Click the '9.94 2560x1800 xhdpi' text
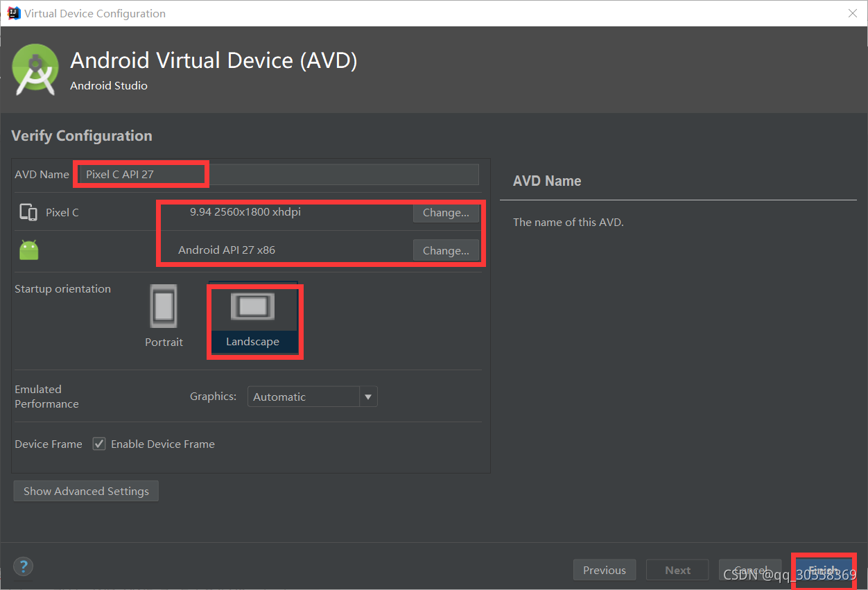868x590 pixels. pyautogui.click(x=245, y=212)
